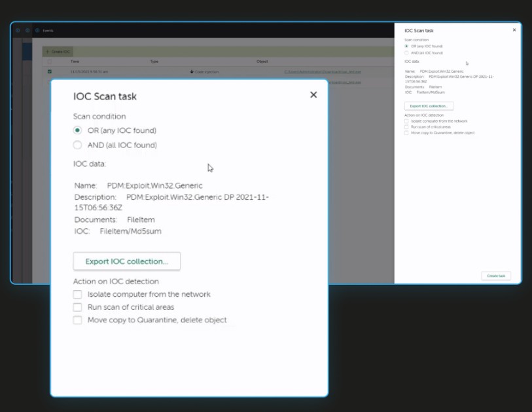Close the small right-side IOC Scan task panel
The image size is (532, 412).
tap(514, 30)
